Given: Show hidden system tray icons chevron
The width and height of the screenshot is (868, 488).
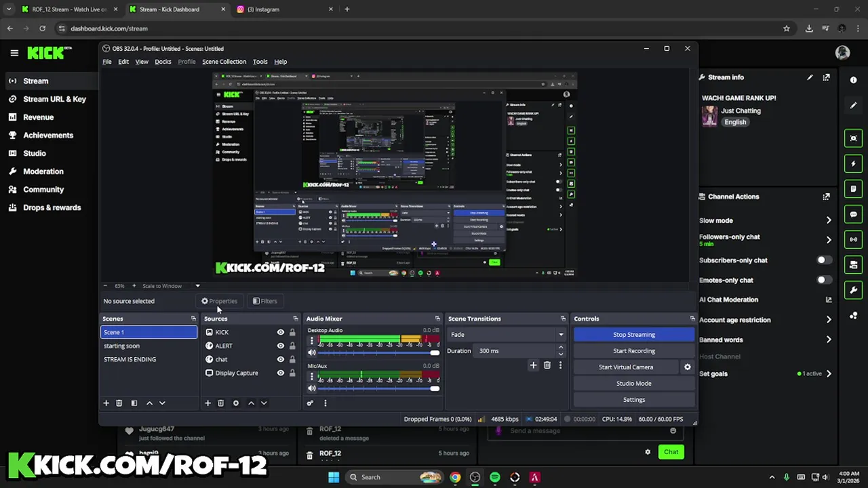Looking at the screenshot, I should (772, 477).
